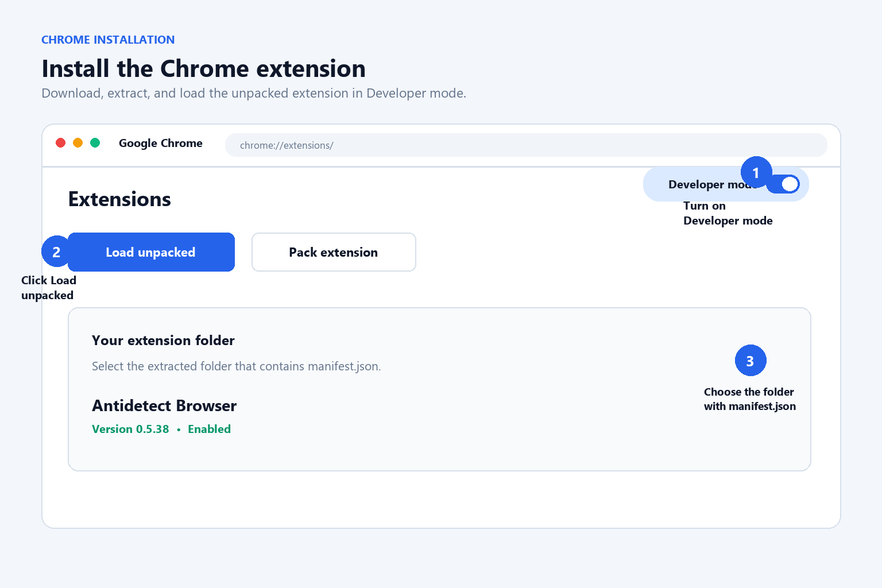The image size is (882, 588).
Task: Toggle the Developer mode switch
Action: point(784,184)
